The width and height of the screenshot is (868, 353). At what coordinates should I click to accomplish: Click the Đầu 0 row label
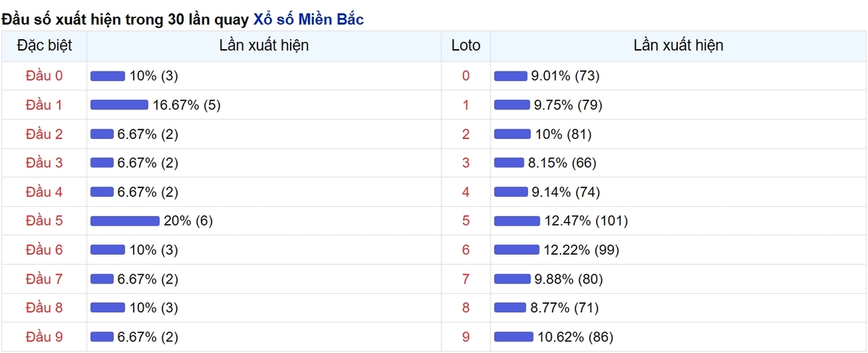pos(44,76)
